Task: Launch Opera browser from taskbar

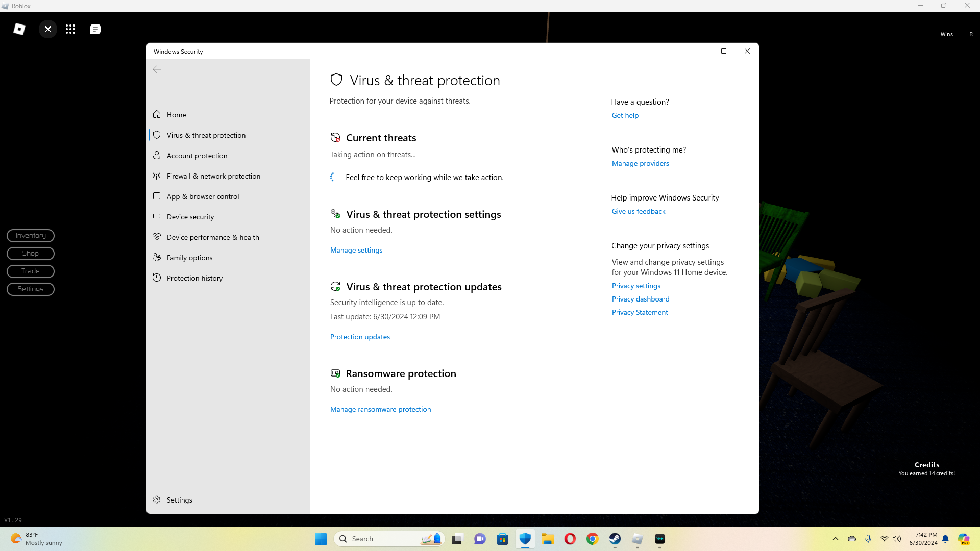Action: pyautogui.click(x=570, y=539)
